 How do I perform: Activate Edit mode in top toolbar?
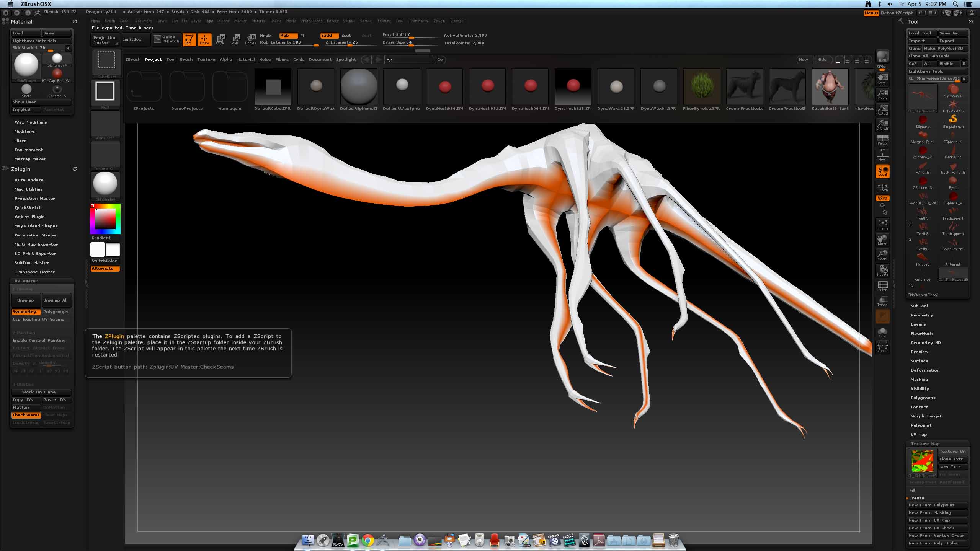pyautogui.click(x=189, y=39)
